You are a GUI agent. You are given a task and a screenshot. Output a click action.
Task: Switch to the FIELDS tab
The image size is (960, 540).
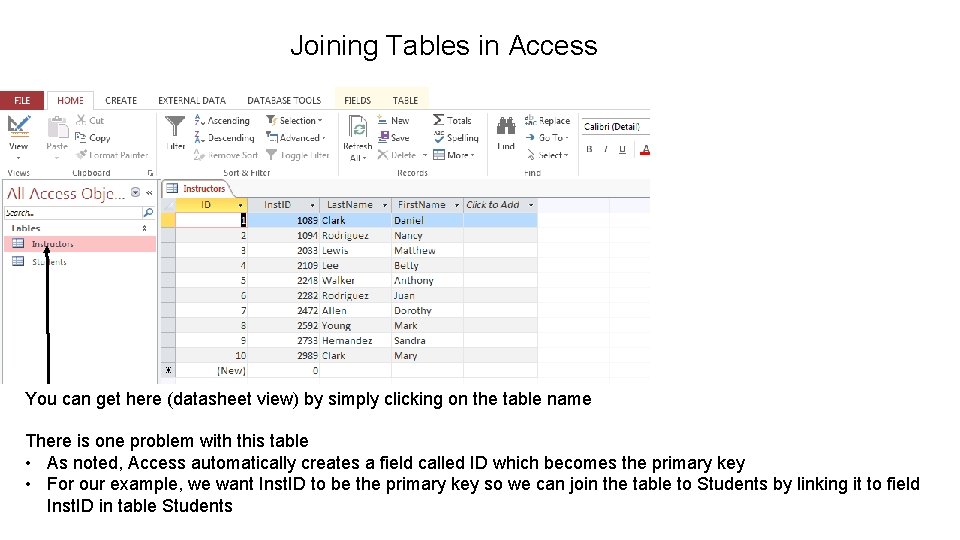pyautogui.click(x=358, y=100)
